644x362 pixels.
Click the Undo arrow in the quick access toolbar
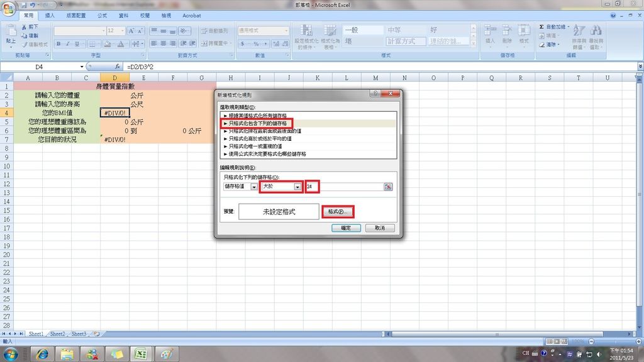[33, 5]
